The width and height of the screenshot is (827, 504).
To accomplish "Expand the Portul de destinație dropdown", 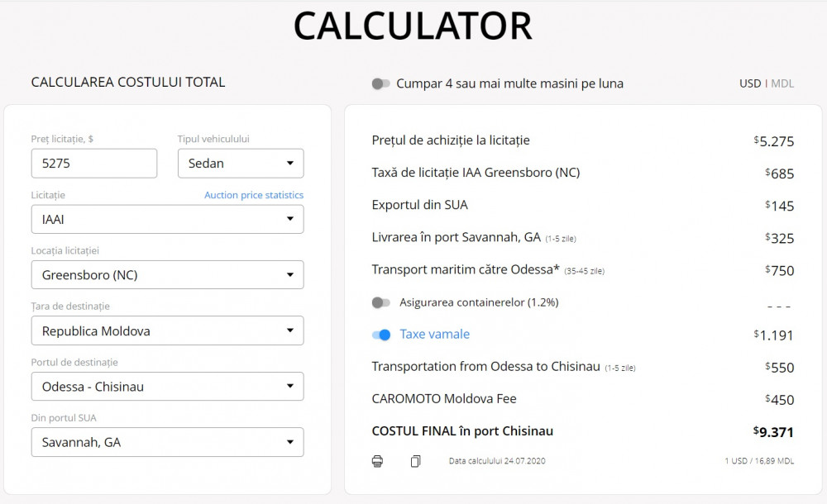I will (x=167, y=387).
